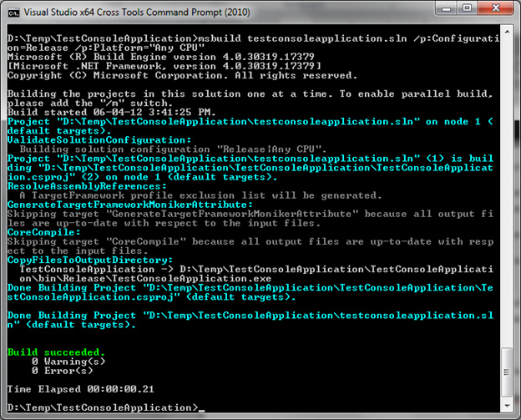The width and height of the screenshot is (521, 420).
Task: Click the 'Time Elapsed 00:00:00.21' line
Action: (81, 389)
